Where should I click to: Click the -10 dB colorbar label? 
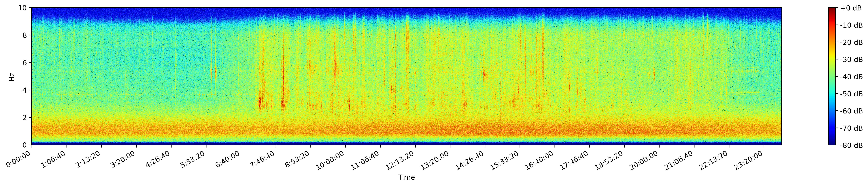(x=852, y=25)
